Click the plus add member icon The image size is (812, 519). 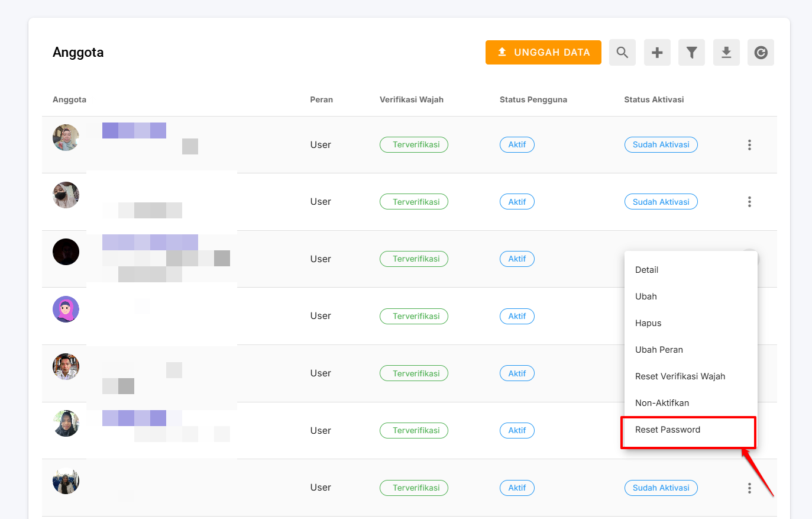coord(657,52)
